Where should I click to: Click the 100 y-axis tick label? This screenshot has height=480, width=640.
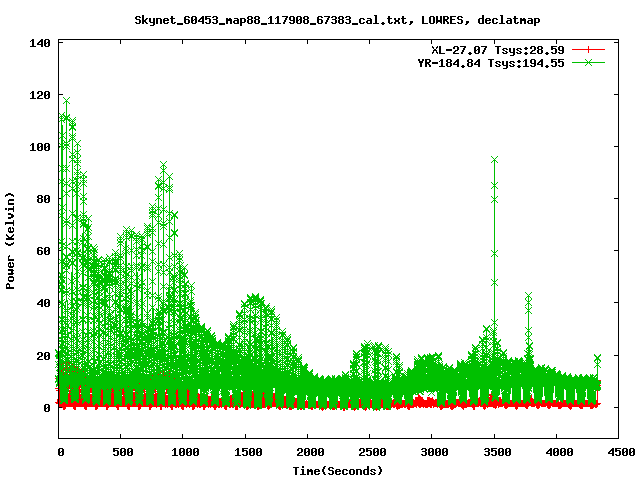tap(40, 147)
